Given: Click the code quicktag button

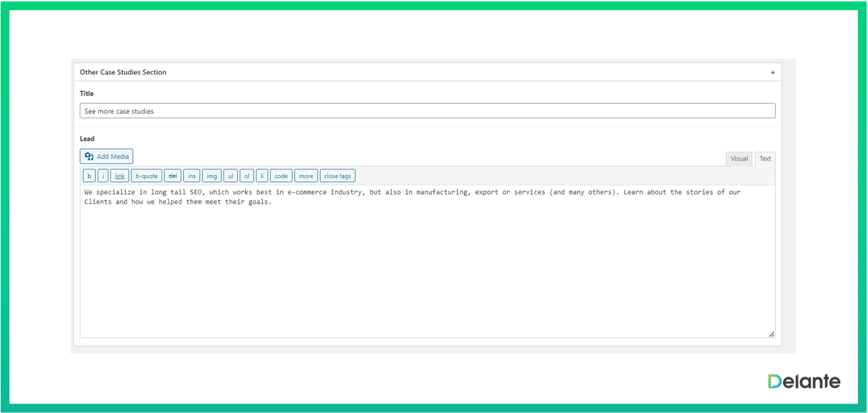Looking at the screenshot, I should [281, 176].
